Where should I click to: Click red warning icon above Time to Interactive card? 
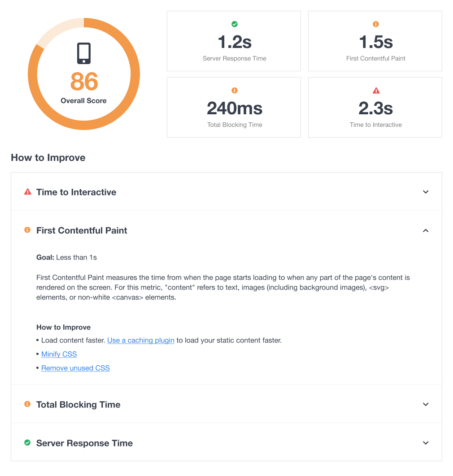(376, 91)
